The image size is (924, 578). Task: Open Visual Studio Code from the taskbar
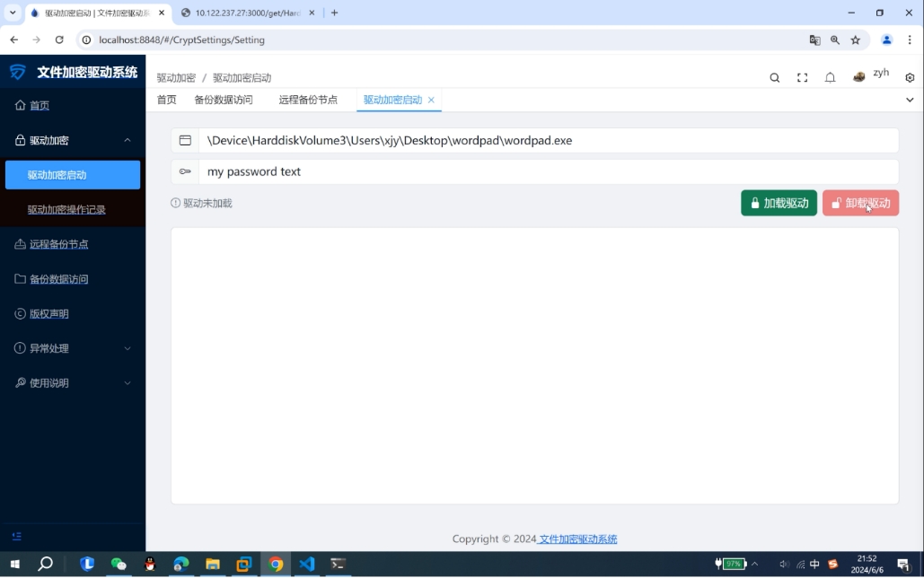click(x=307, y=564)
